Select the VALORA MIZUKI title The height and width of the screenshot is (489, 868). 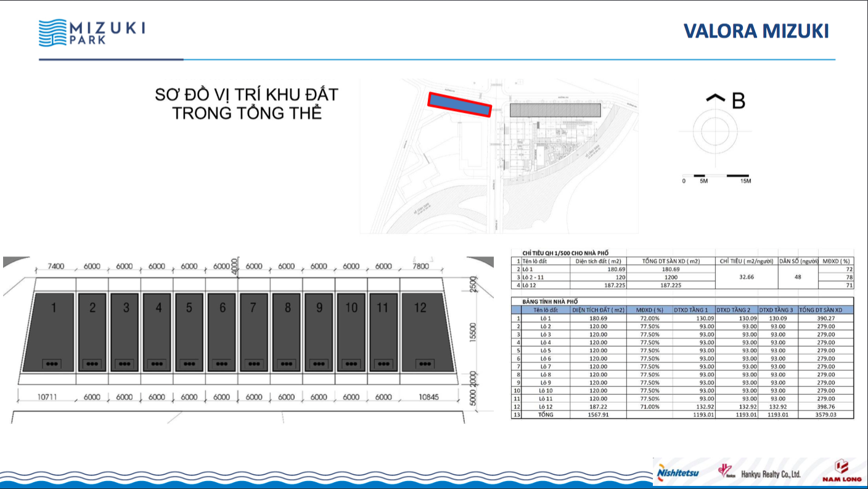[x=756, y=31]
